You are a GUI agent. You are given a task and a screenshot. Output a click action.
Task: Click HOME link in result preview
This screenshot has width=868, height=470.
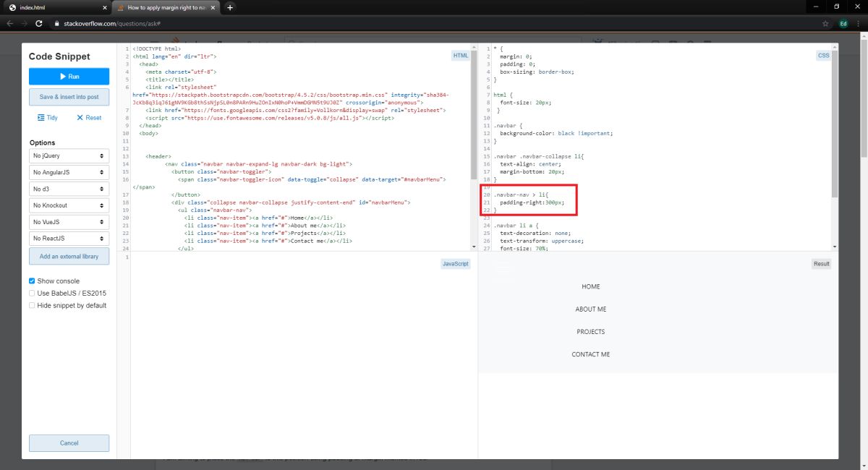pos(591,287)
